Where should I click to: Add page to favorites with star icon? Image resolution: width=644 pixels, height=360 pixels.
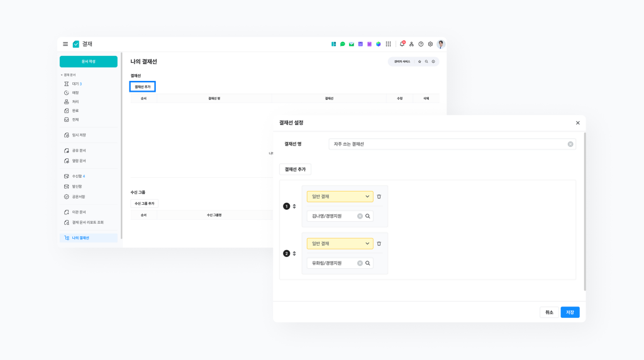(x=419, y=62)
